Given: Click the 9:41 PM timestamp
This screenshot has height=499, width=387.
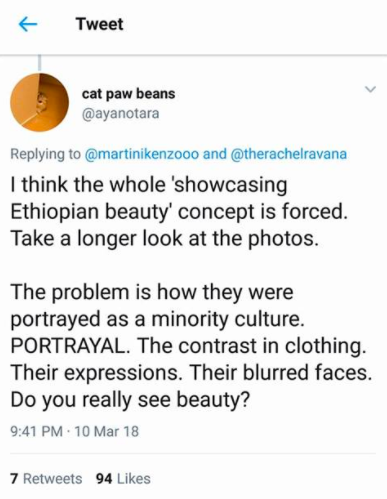Looking at the screenshot, I should point(37,431).
